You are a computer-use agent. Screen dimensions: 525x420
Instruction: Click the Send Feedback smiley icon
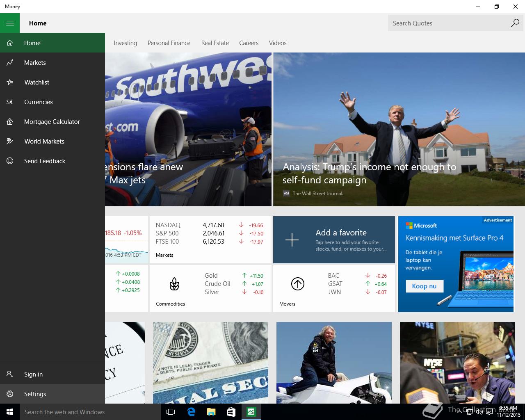pos(10,161)
